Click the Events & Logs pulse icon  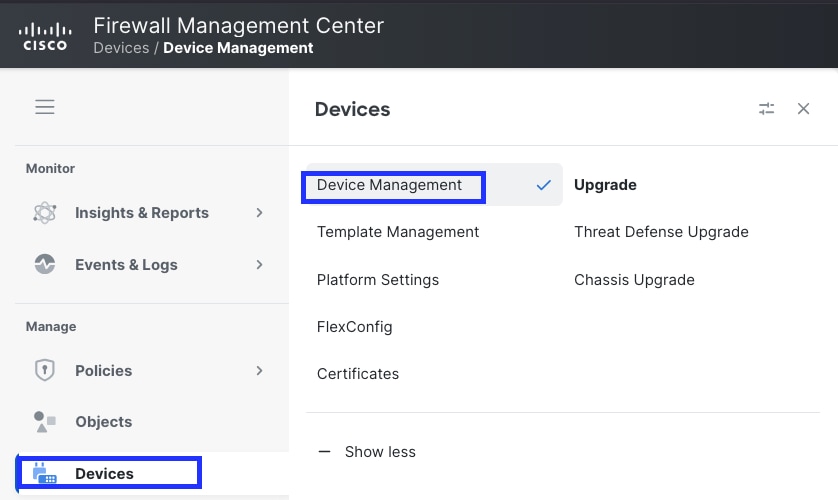45,264
